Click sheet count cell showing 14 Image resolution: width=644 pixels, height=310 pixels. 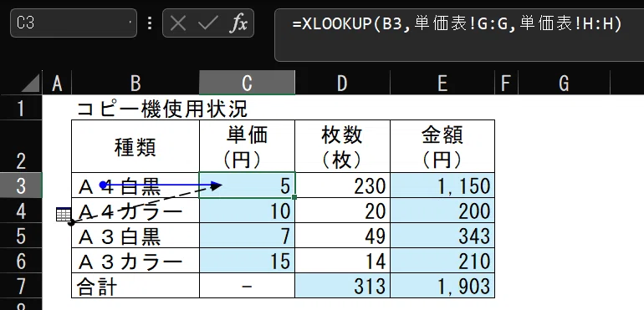click(x=342, y=261)
